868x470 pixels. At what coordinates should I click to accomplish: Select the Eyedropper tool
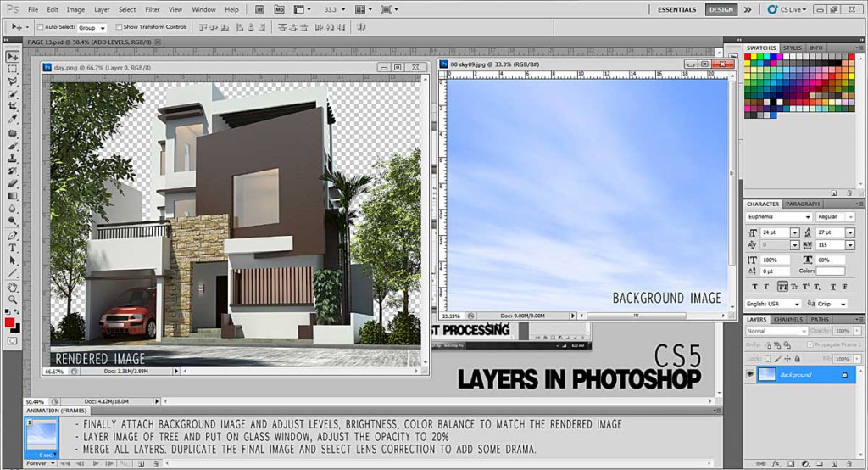point(12,119)
